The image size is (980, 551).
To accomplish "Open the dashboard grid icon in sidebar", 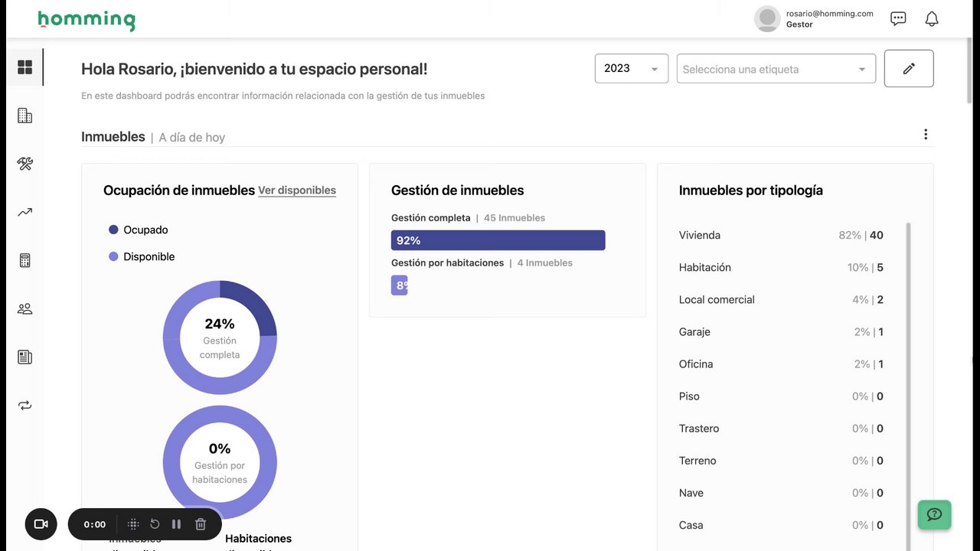I will pos(25,67).
